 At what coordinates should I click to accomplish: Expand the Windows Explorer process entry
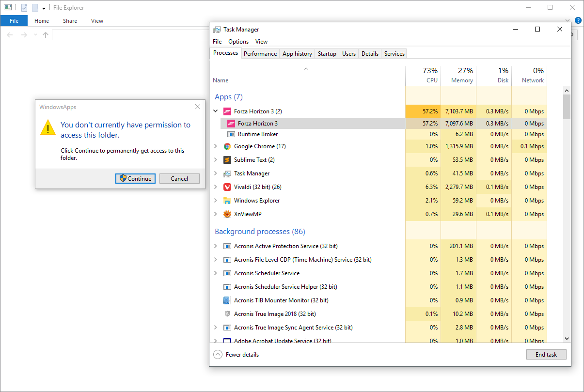pyautogui.click(x=216, y=201)
